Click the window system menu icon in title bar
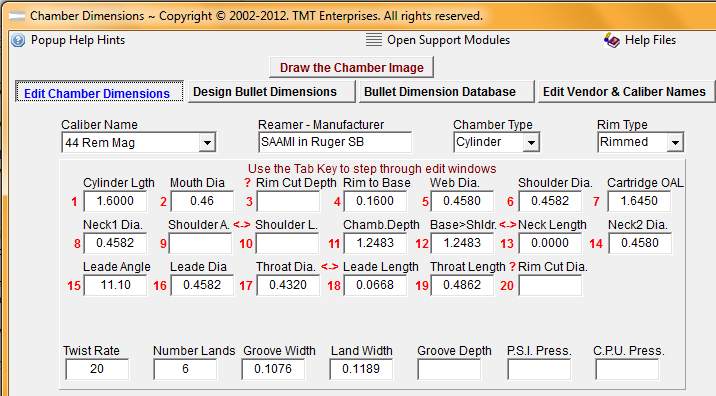The height and width of the screenshot is (396, 716). 17,16
